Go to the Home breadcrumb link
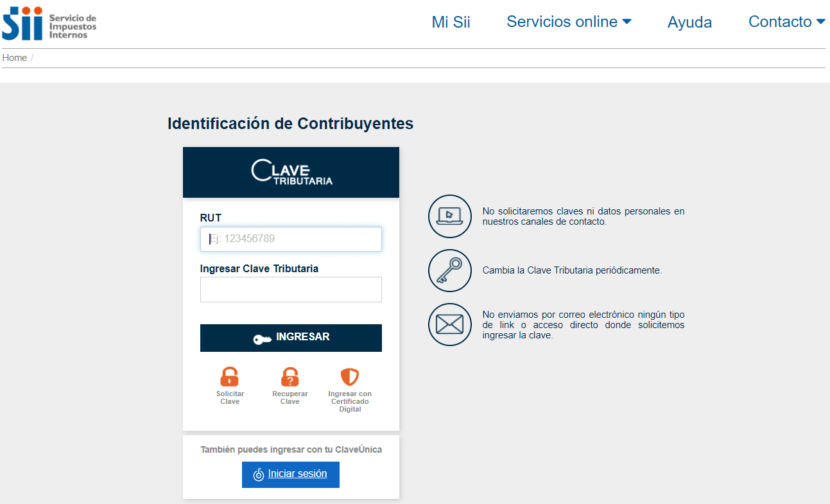830x504 pixels. (x=15, y=58)
